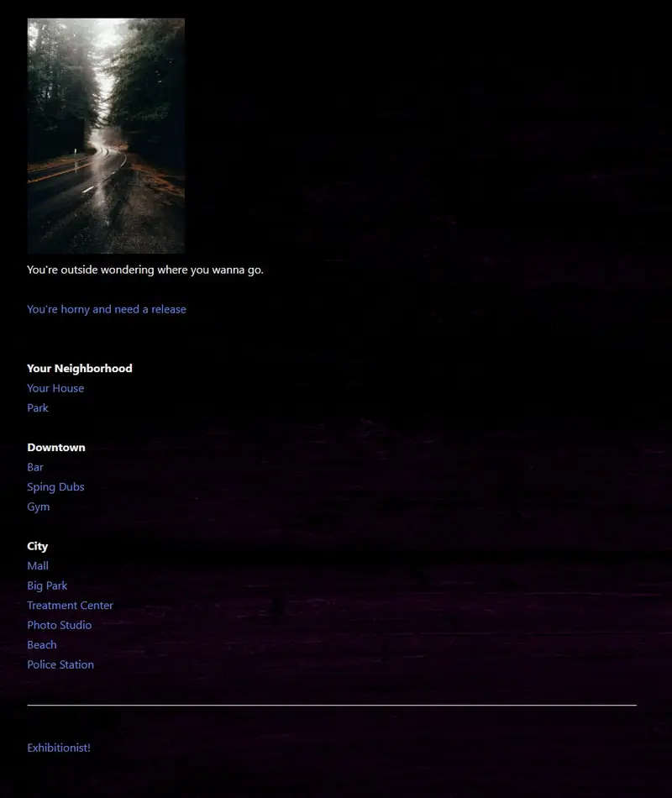
Task: Open the "need a release" link
Action: 107,309
